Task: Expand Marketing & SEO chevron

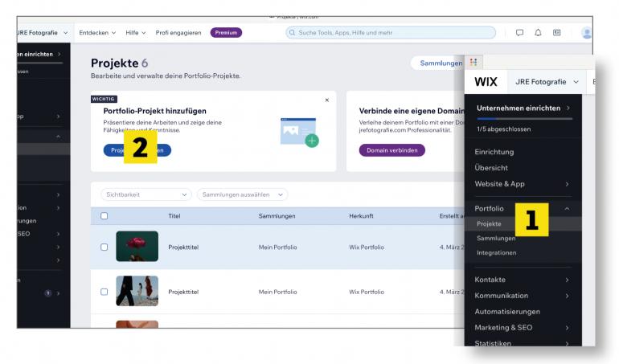Action: point(567,328)
